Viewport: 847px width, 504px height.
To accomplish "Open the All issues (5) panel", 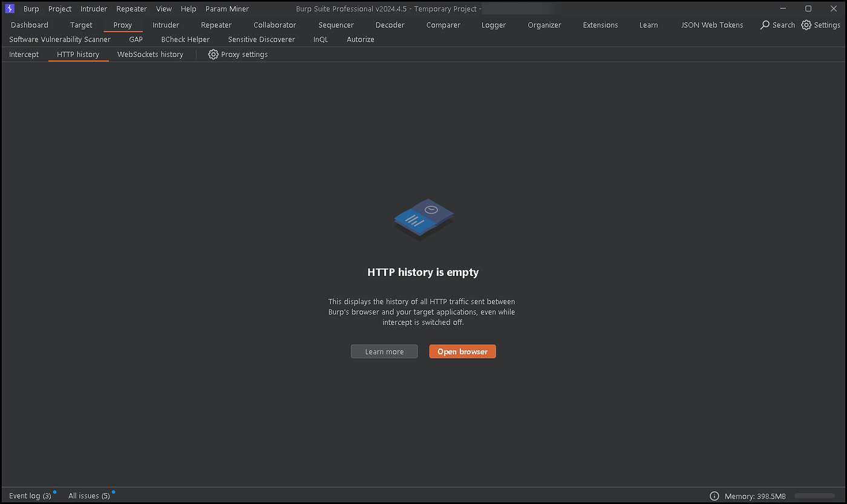I will point(89,496).
